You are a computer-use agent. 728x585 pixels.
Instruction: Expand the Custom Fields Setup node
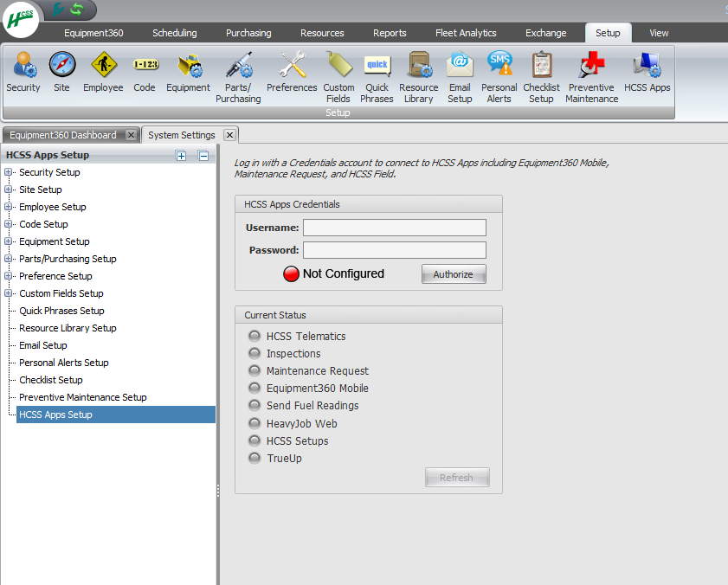coord(8,293)
